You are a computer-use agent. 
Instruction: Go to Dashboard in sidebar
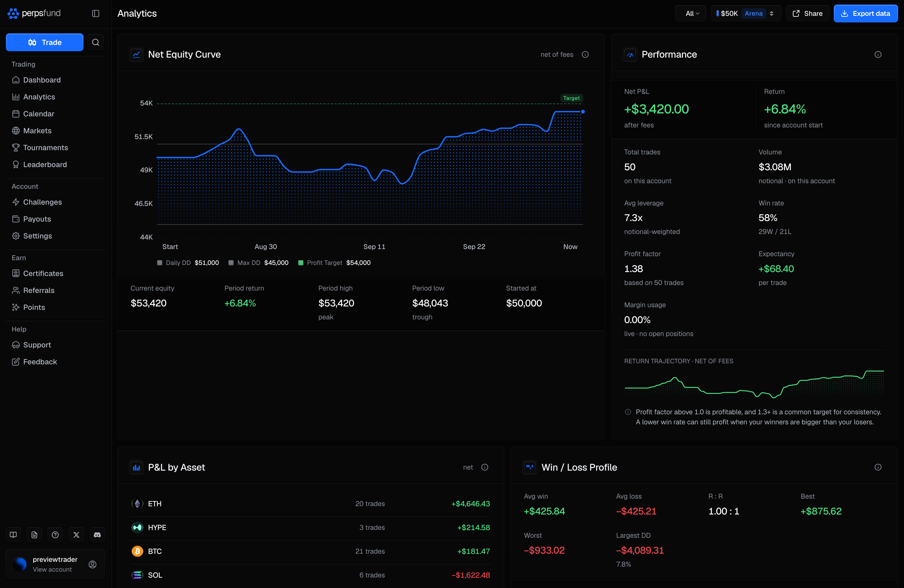[x=55, y=80]
